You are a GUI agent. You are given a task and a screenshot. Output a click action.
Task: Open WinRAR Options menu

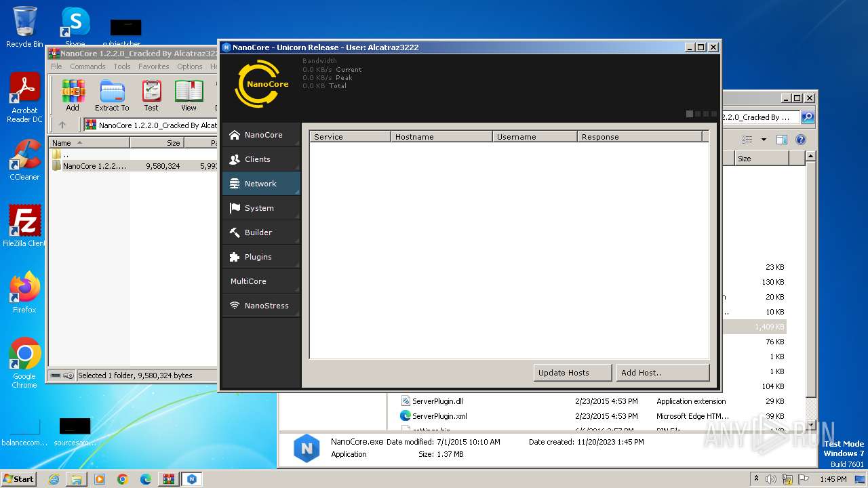click(x=190, y=66)
